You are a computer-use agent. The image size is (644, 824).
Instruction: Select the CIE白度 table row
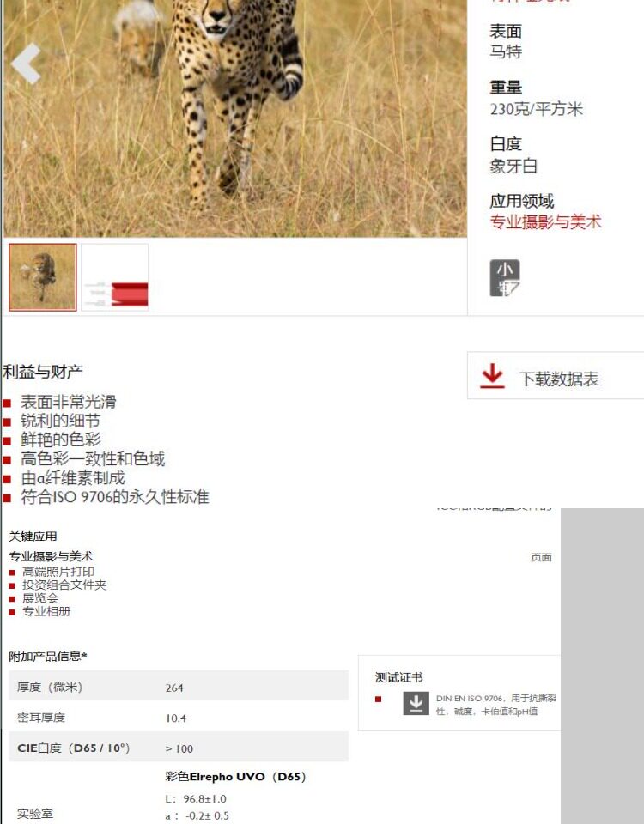[x=179, y=746]
